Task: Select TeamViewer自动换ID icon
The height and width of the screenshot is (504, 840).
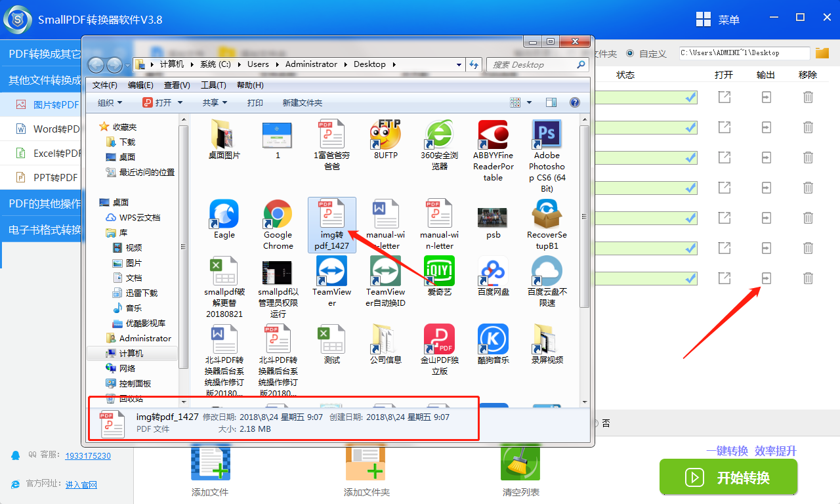Action: (386, 282)
